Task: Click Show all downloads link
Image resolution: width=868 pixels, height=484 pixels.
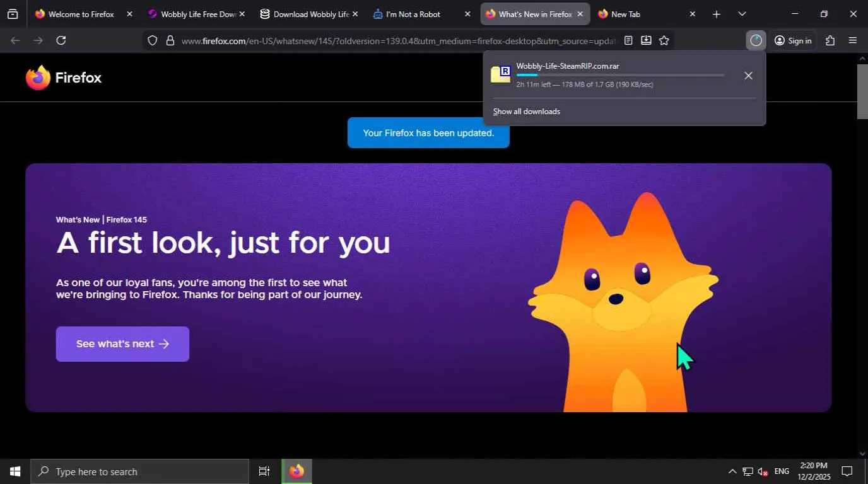Action: coord(527,112)
